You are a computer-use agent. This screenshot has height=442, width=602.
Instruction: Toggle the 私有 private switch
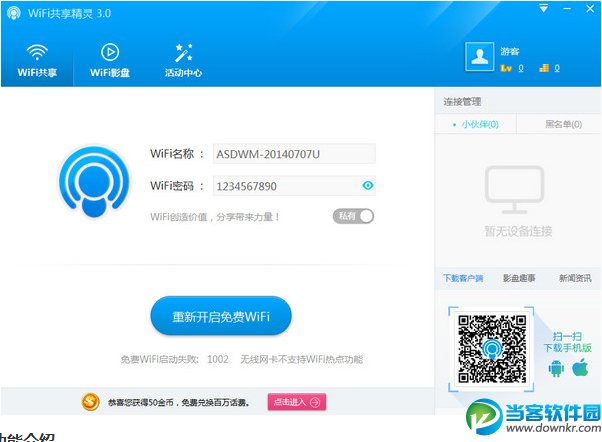pos(353,216)
